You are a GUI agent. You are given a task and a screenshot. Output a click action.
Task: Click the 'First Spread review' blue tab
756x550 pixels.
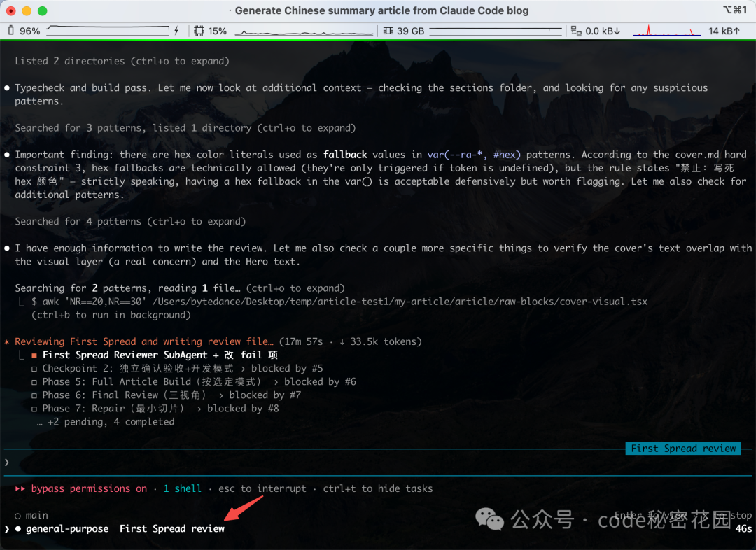[x=683, y=449]
